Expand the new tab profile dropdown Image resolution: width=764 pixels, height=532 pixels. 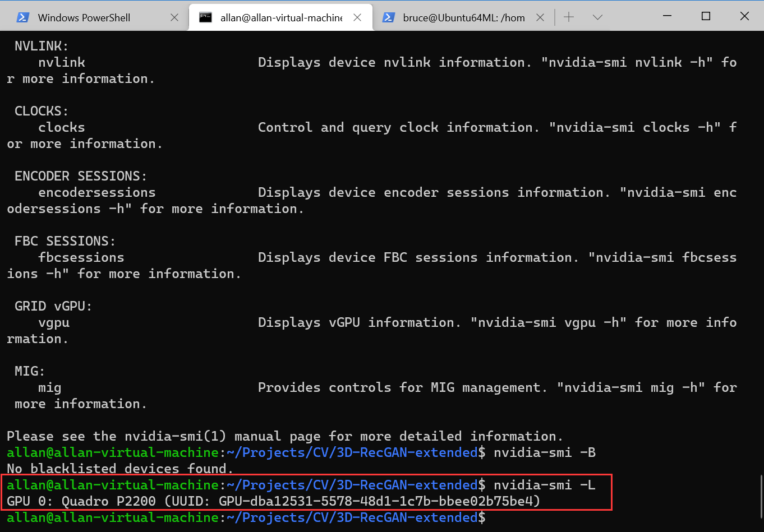[x=597, y=17]
